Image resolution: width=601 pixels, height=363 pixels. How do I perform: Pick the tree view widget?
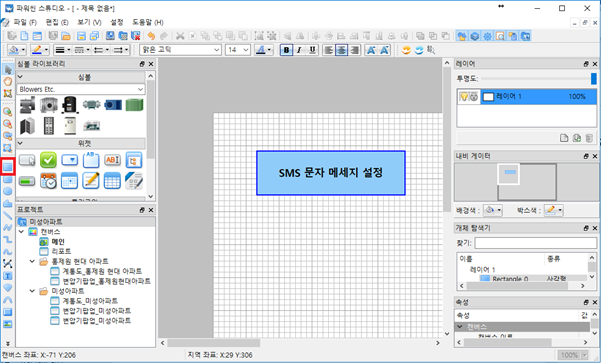point(134,160)
